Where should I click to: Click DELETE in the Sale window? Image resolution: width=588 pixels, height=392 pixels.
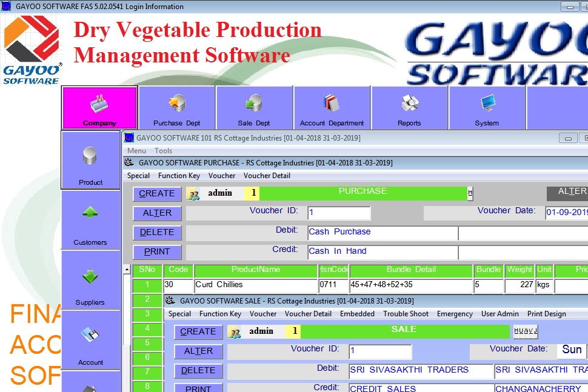click(198, 371)
